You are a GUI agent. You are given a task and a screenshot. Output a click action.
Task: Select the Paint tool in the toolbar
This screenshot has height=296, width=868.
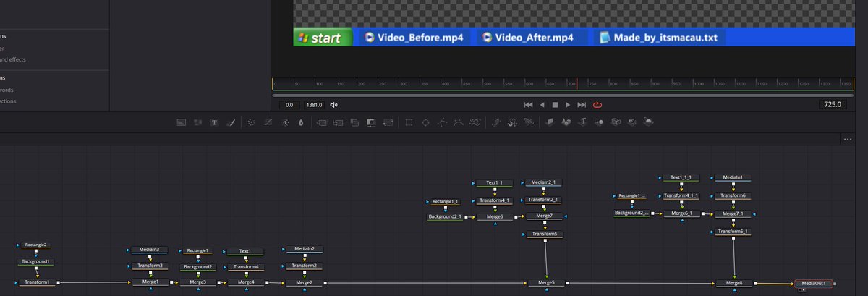pyautogui.click(x=231, y=122)
